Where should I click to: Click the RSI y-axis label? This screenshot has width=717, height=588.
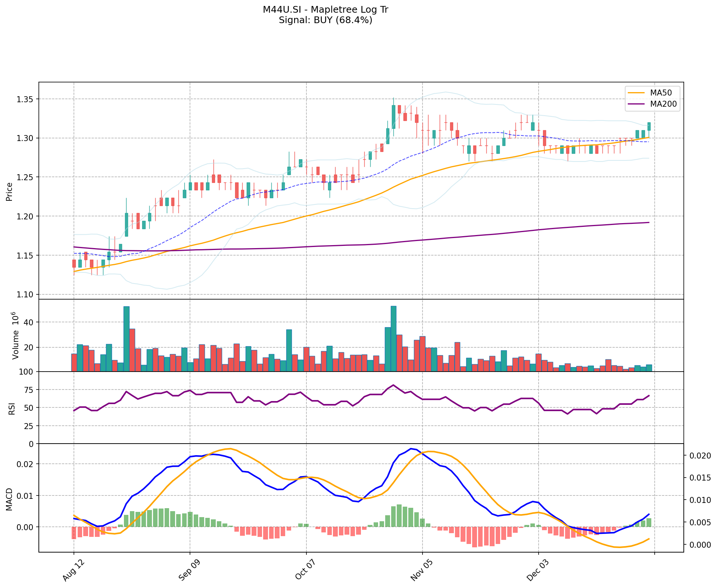[x=12, y=408]
